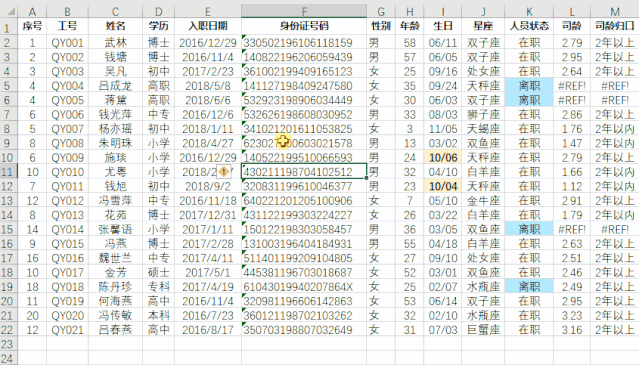
Task: Select column A header
Action: click(32, 11)
